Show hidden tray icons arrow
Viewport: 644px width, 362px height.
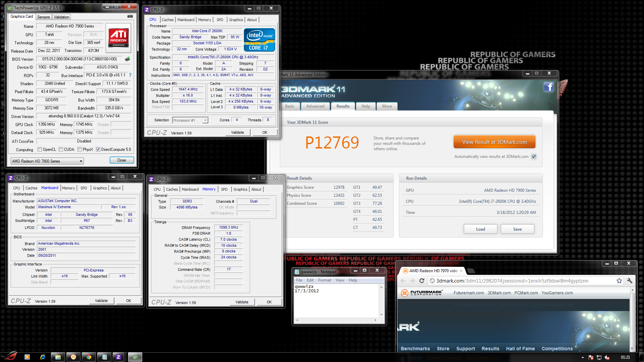click(583, 357)
